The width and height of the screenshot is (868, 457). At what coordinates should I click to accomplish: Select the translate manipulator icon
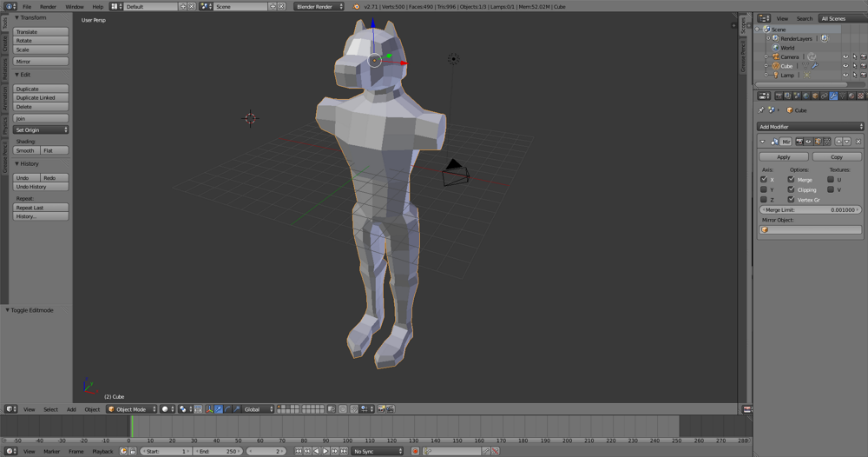(x=218, y=409)
